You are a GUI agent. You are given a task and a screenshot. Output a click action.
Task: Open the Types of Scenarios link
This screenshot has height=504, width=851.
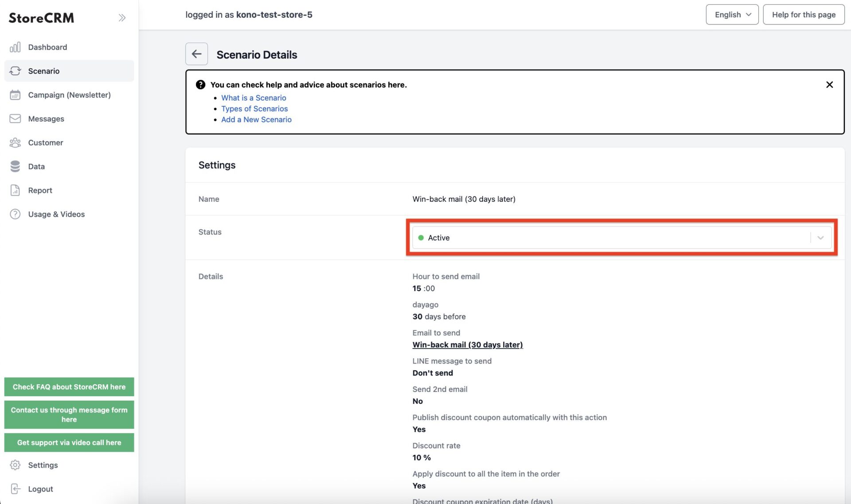254,109
